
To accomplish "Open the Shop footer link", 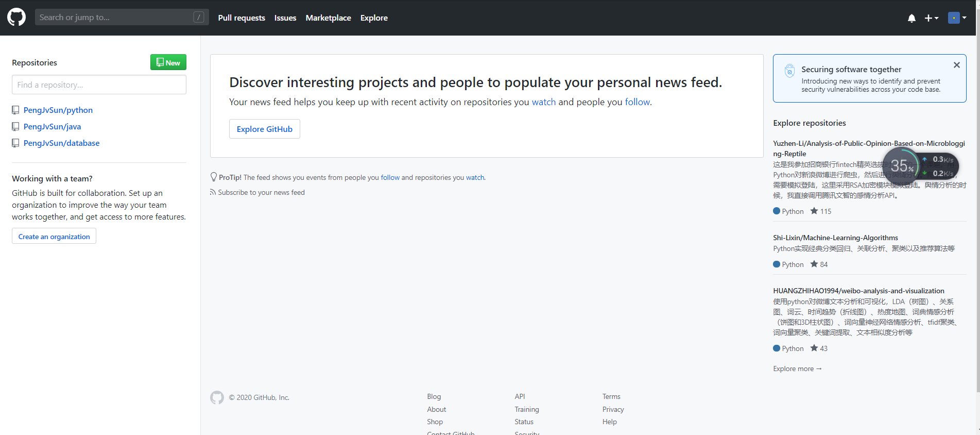I will [x=435, y=422].
